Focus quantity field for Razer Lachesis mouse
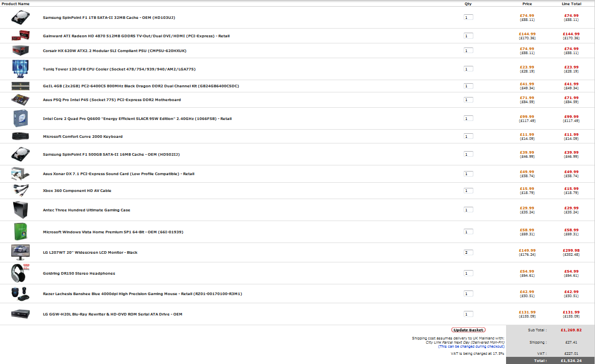 coord(468,294)
